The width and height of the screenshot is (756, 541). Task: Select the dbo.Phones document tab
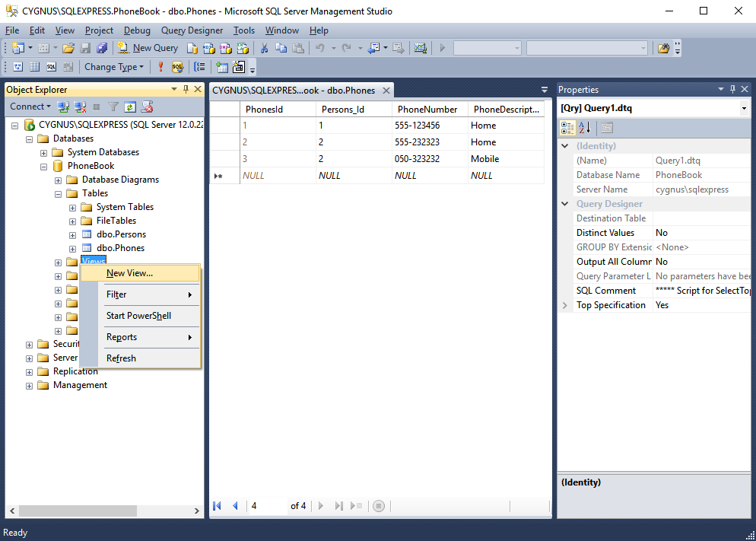[x=294, y=90]
